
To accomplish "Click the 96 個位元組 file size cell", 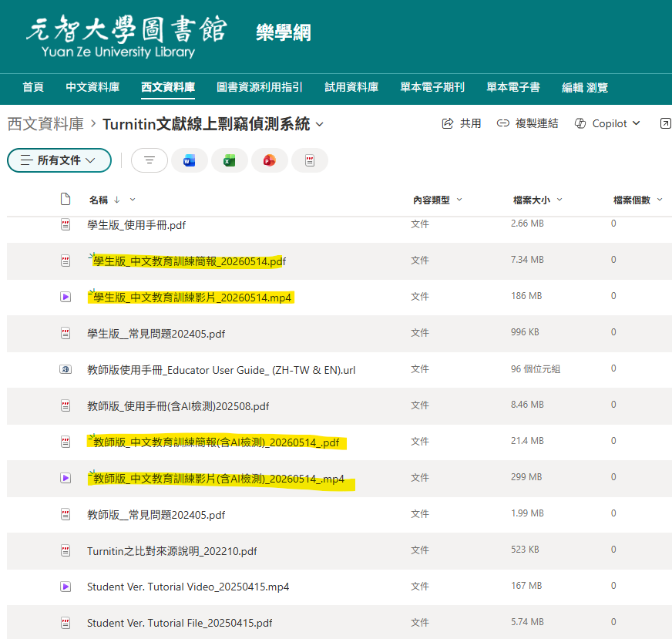I will (536, 368).
